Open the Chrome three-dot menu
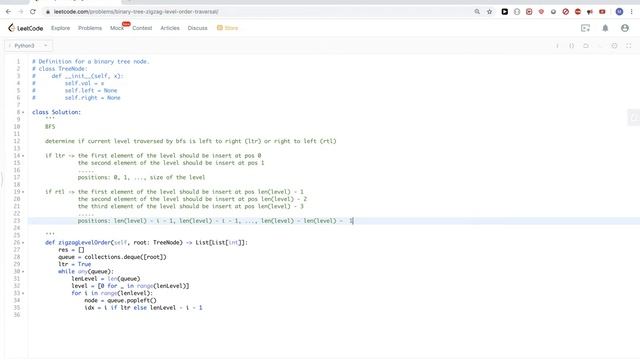The width and height of the screenshot is (640, 360). coord(631,12)
